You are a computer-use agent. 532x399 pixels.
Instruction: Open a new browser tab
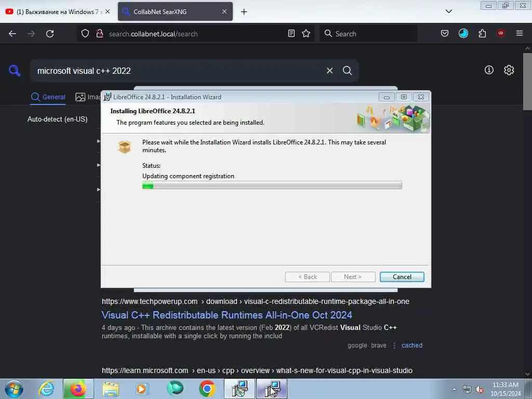click(244, 12)
